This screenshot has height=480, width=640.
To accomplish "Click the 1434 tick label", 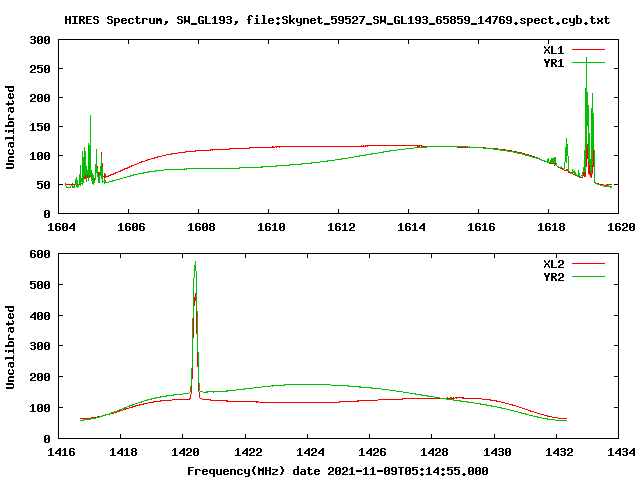I will coord(621,452).
